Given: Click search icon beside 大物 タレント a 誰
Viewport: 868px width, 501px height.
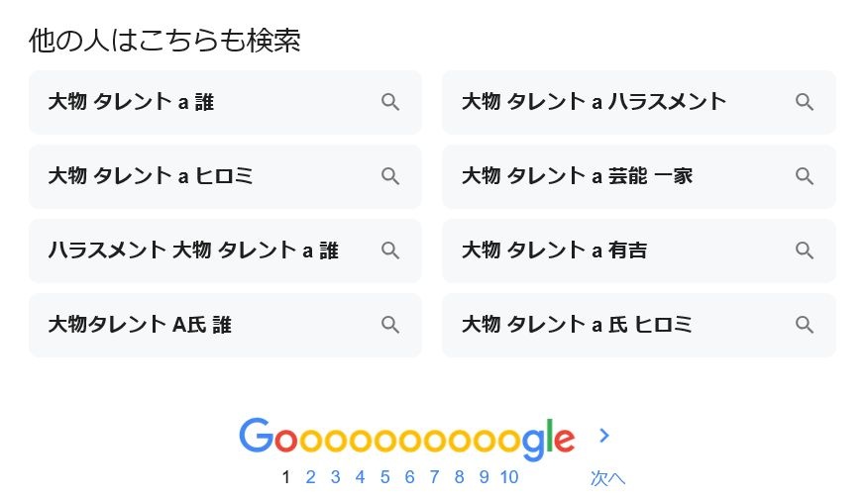Looking at the screenshot, I should point(390,102).
